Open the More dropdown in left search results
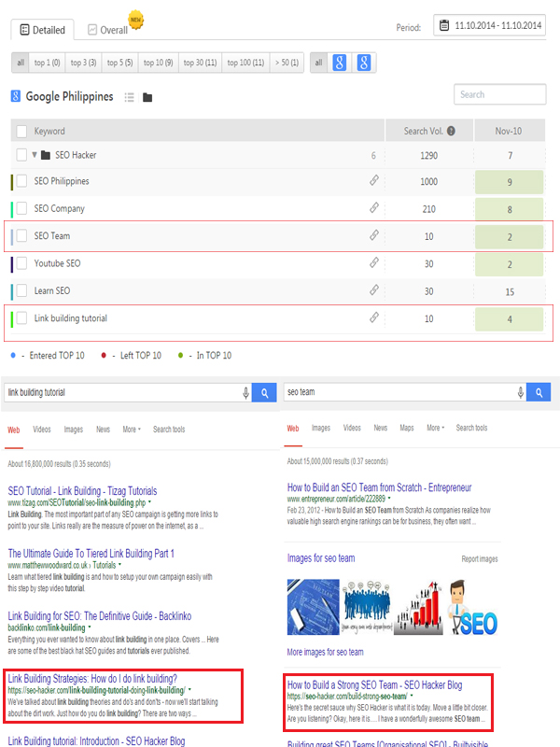This screenshot has height=747, width=560. [131, 430]
